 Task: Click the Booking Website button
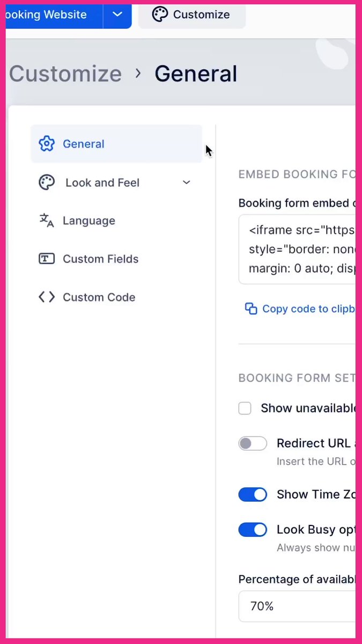(x=54, y=14)
